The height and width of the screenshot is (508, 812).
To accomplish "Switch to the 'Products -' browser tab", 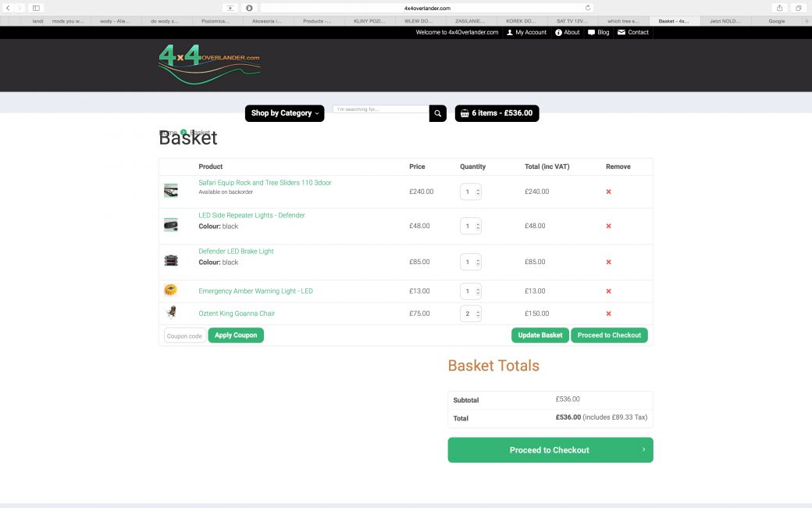I will click(x=317, y=21).
